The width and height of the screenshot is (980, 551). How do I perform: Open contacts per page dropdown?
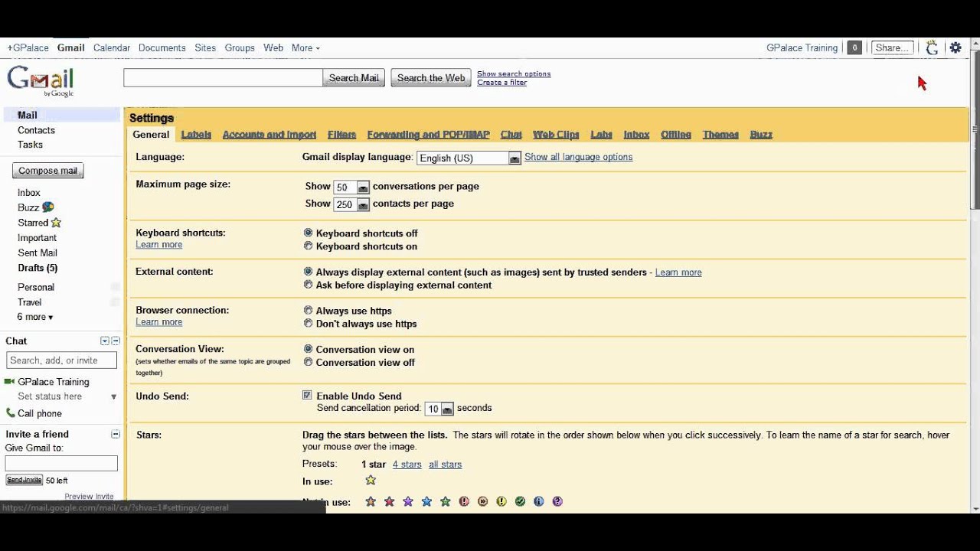tap(351, 204)
